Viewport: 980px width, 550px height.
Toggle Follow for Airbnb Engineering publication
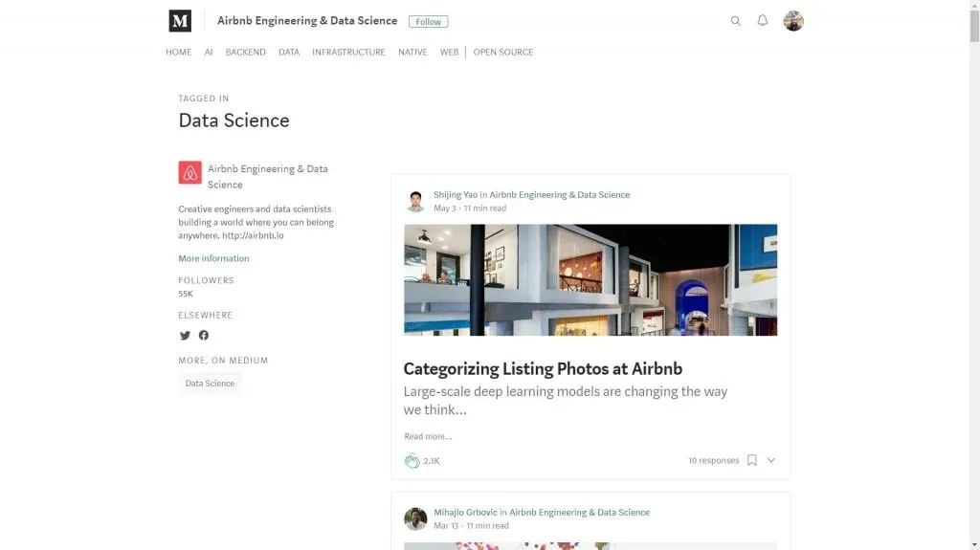coord(428,21)
